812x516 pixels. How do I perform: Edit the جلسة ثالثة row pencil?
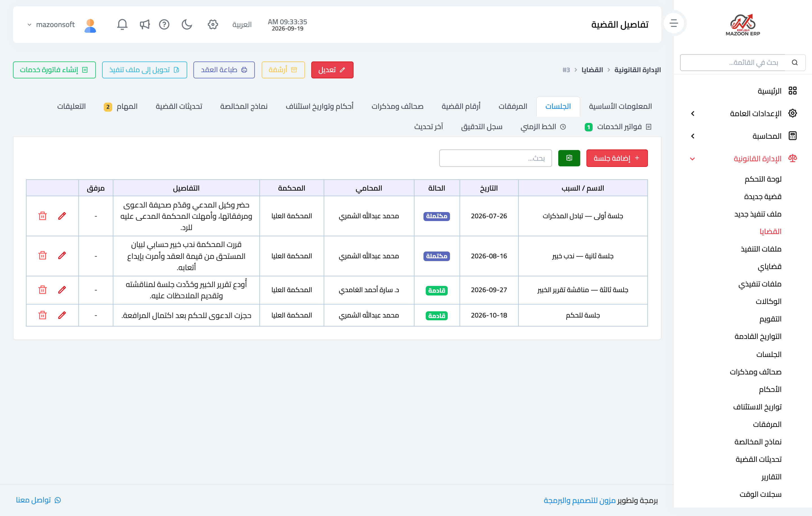click(62, 290)
